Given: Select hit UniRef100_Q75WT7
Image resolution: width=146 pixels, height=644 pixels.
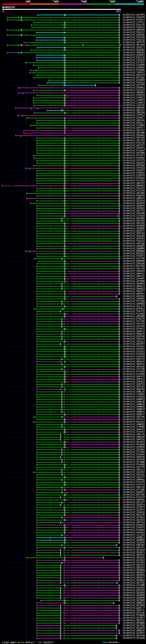Looking at the screenshot, I should [x=133, y=118].
